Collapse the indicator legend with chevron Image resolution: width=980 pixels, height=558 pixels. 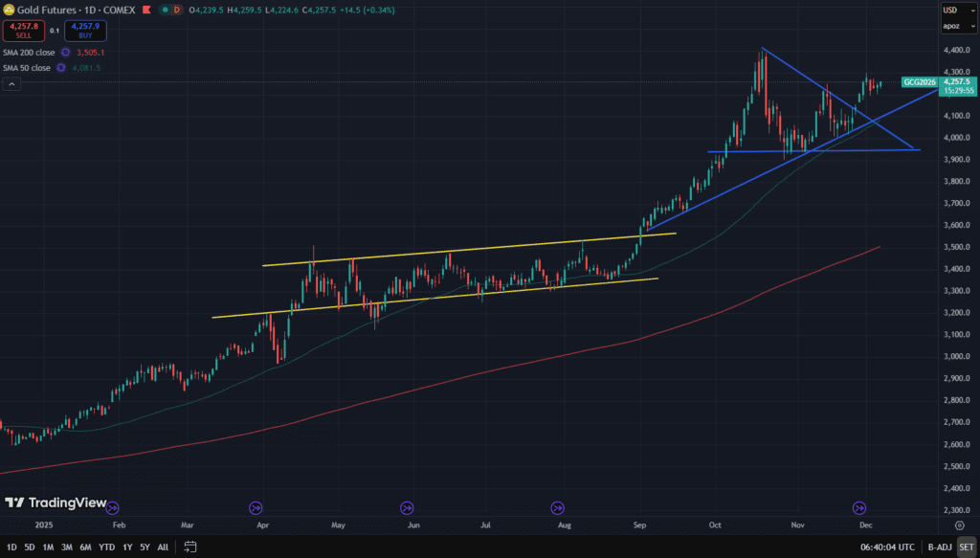(11, 84)
